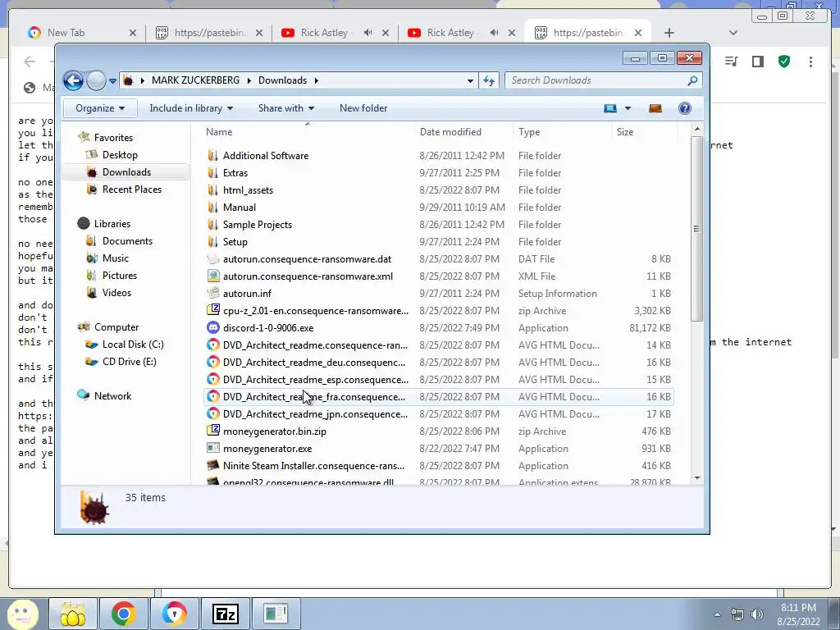This screenshot has width=840, height=630.
Task: Click Downloads in the address path
Action: click(282, 80)
